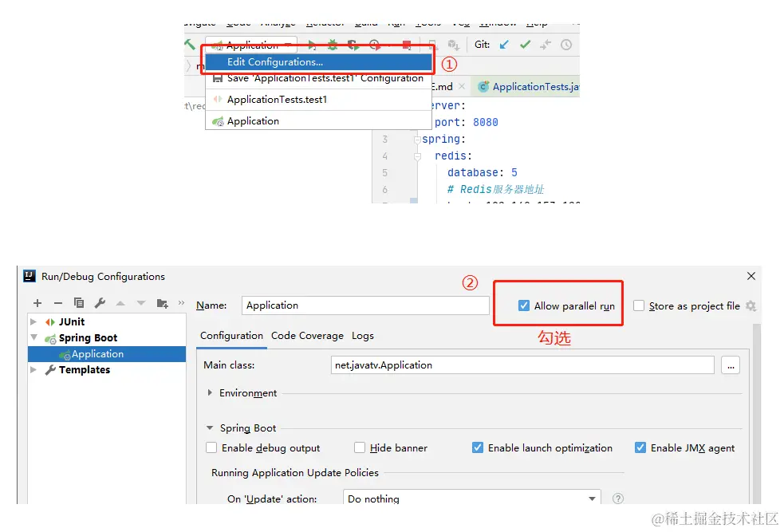Viewport: 784px width, 532px height.
Task: Toggle Enable debug output checkbox
Action: coord(211,447)
